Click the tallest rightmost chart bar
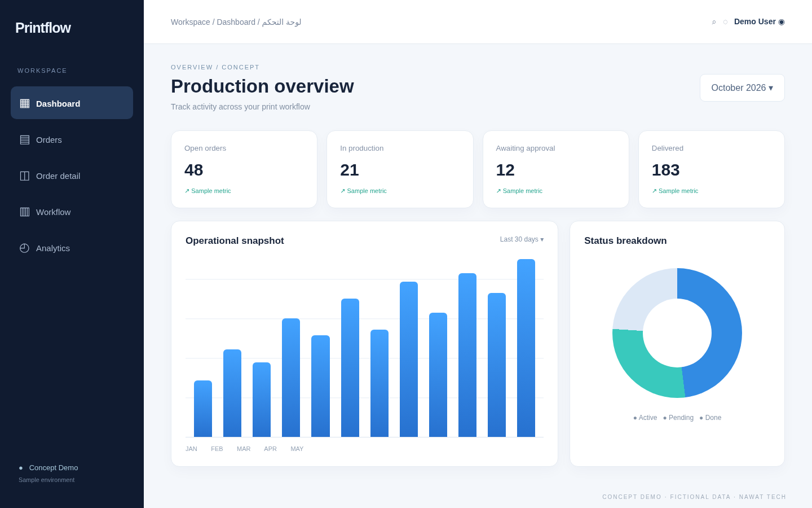Image resolution: width=812 pixels, height=508 pixels. (526, 348)
